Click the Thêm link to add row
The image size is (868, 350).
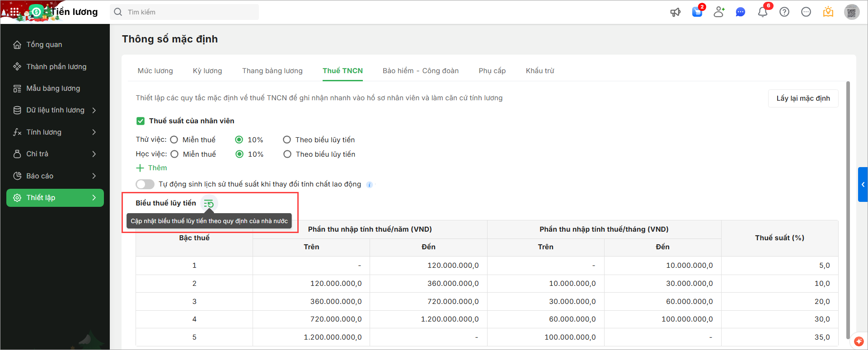152,168
